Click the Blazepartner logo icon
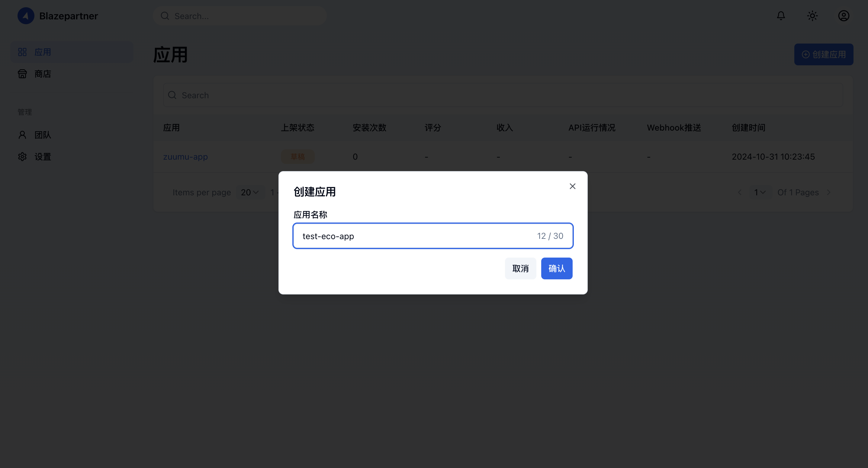The image size is (868, 468). 26,16
